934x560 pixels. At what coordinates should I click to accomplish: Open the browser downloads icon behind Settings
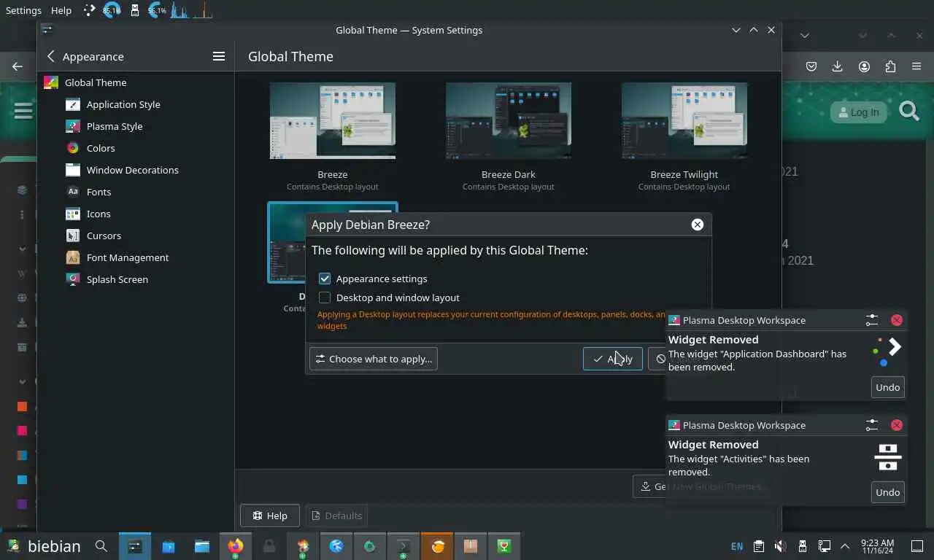[838, 66]
